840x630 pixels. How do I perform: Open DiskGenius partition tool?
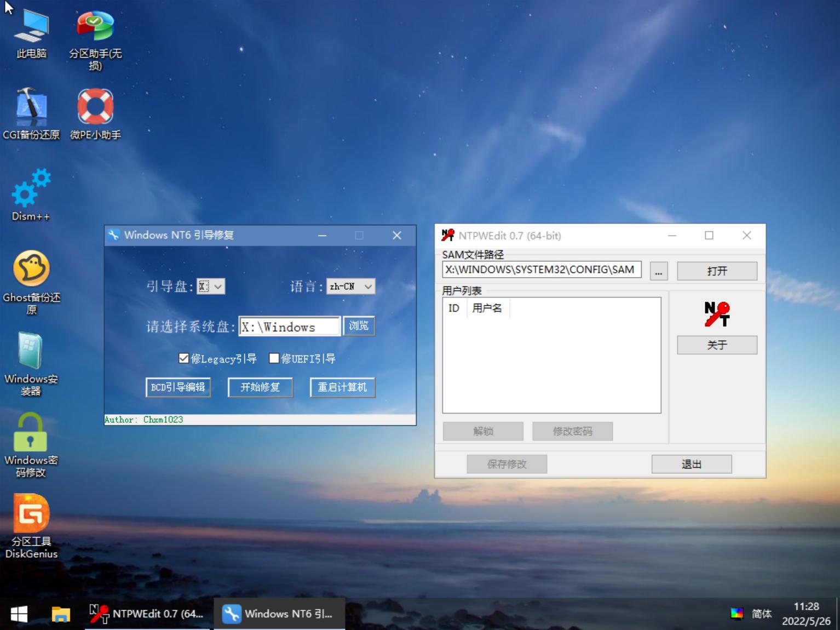pos(31,515)
